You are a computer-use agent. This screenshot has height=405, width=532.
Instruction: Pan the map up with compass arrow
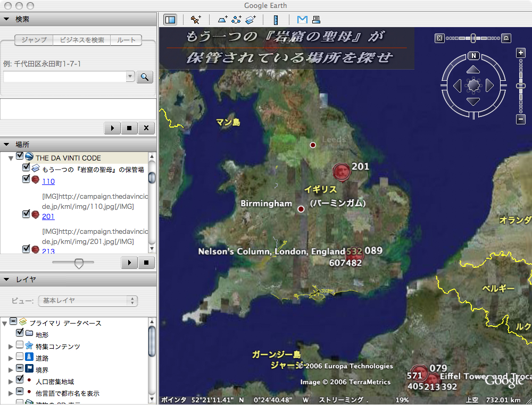point(473,70)
